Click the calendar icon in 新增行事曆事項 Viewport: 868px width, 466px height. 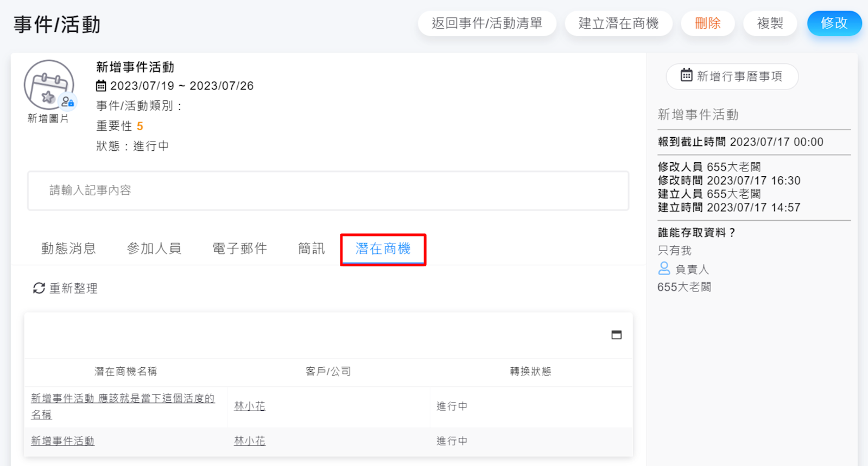(x=686, y=75)
